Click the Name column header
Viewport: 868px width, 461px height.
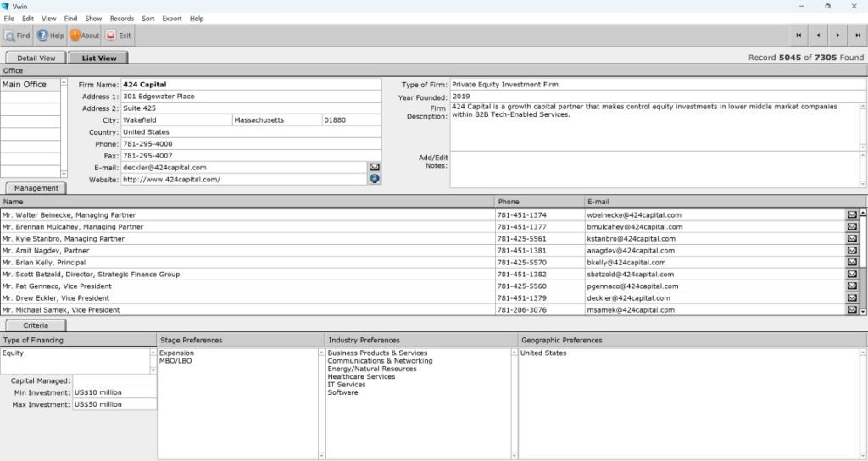pyautogui.click(x=248, y=202)
